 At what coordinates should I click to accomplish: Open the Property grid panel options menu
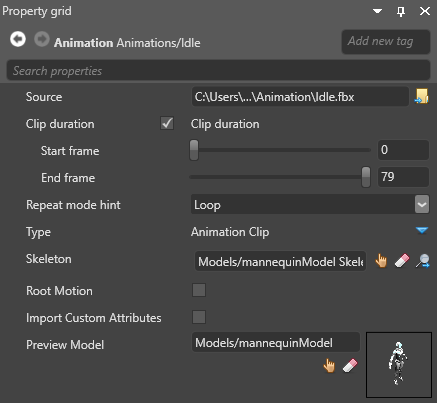[378, 11]
